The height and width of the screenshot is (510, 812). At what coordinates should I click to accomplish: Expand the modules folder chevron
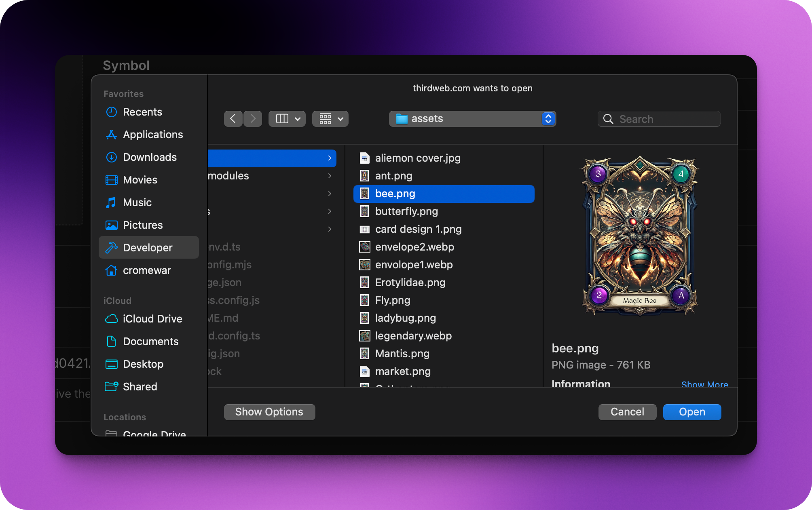point(330,176)
